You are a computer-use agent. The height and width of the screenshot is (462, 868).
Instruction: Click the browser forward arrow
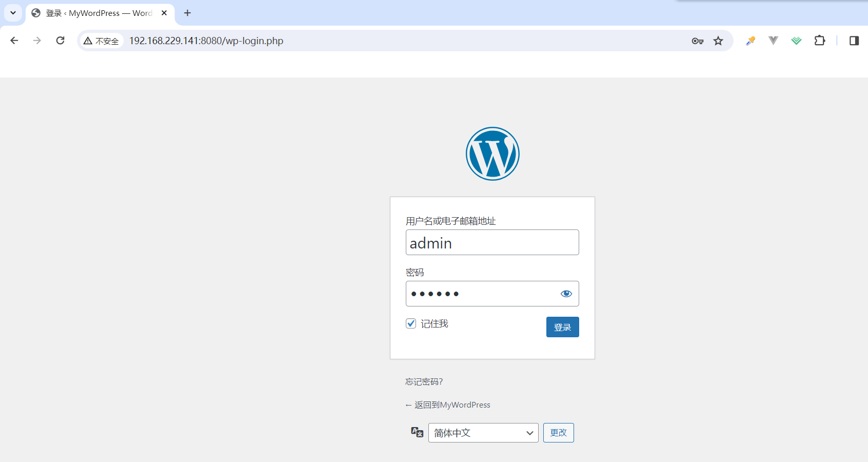click(37, 41)
